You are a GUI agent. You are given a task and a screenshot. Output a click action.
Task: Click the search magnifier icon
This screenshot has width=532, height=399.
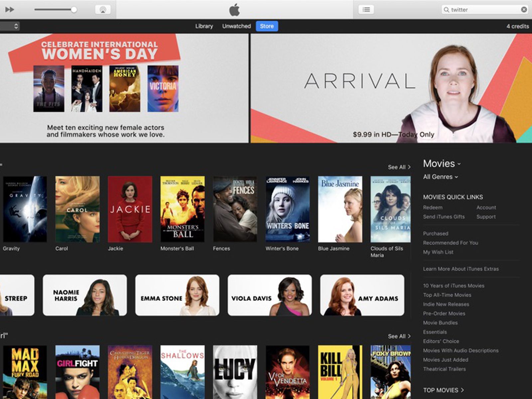click(447, 10)
